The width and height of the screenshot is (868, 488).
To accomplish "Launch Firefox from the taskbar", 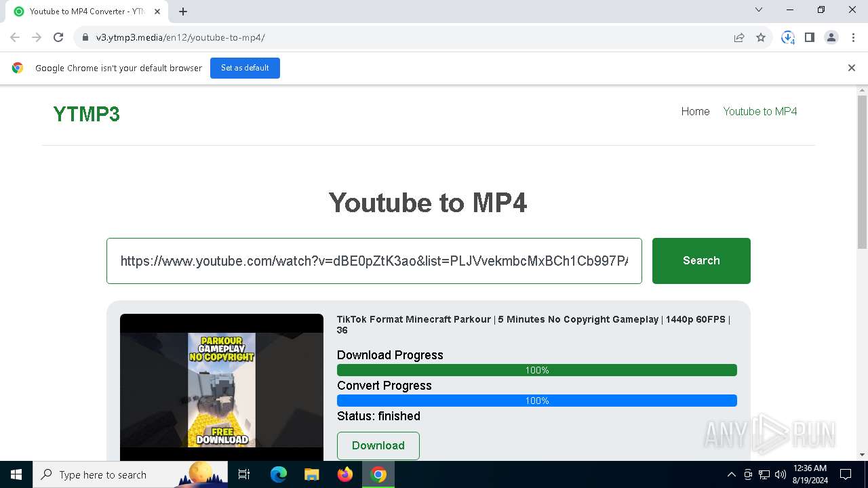I will (x=345, y=474).
